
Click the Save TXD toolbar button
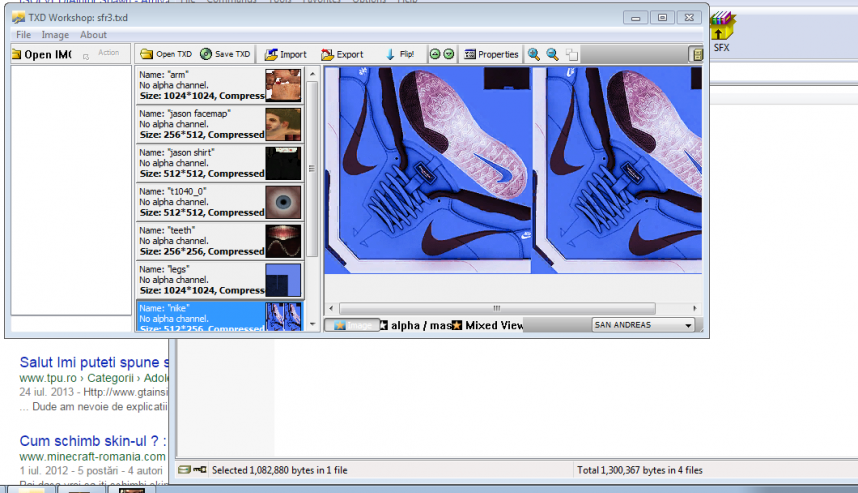pos(225,54)
